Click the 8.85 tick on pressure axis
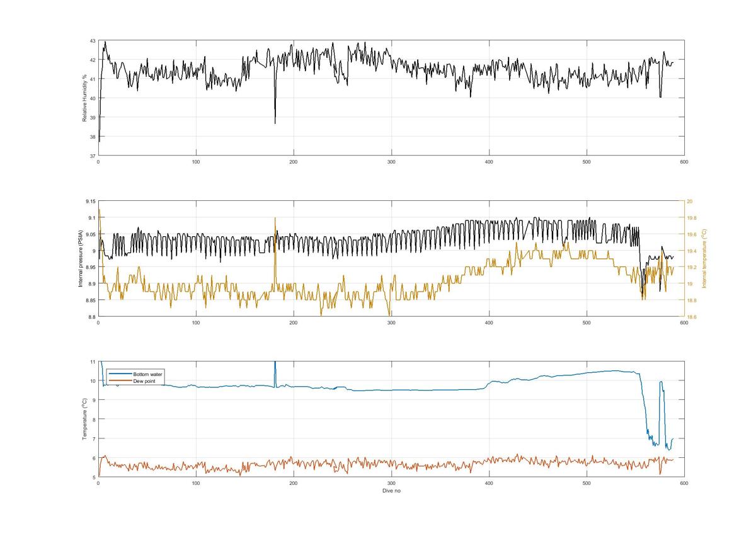The height and width of the screenshot is (536, 756). 91,300
